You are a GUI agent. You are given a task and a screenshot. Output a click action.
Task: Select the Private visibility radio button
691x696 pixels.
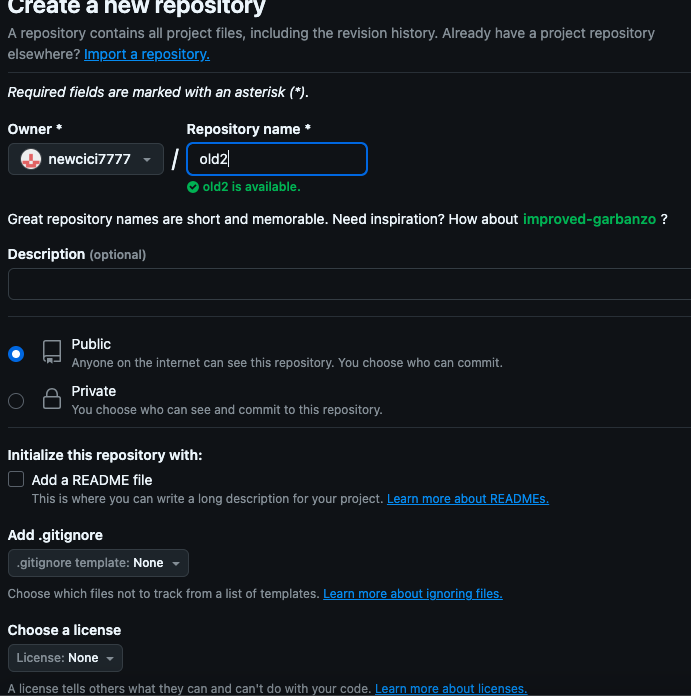click(x=16, y=401)
